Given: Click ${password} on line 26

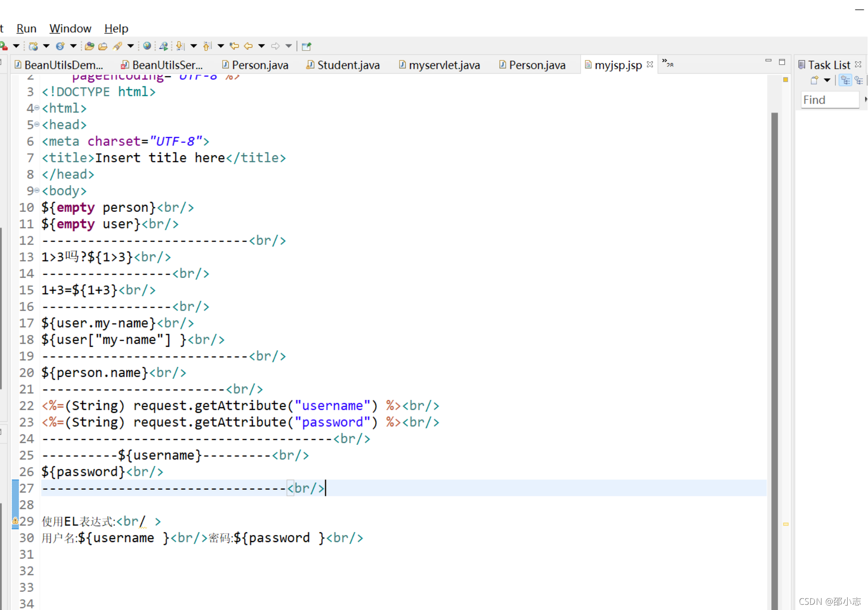Looking at the screenshot, I should tap(83, 472).
